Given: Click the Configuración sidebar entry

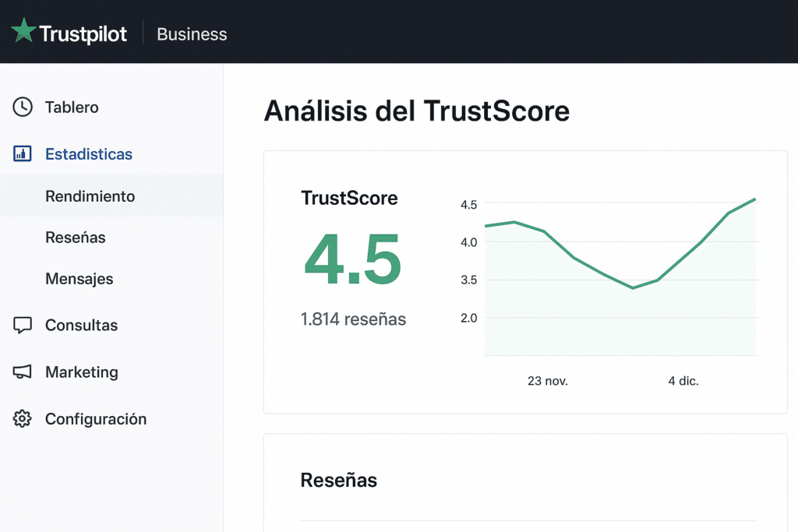Looking at the screenshot, I should (95, 418).
